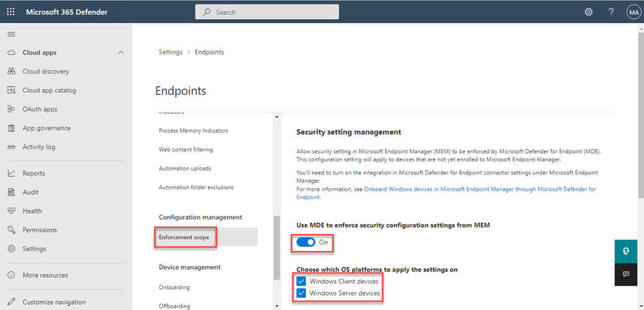Select Automation folder exclusions setting

[196, 187]
